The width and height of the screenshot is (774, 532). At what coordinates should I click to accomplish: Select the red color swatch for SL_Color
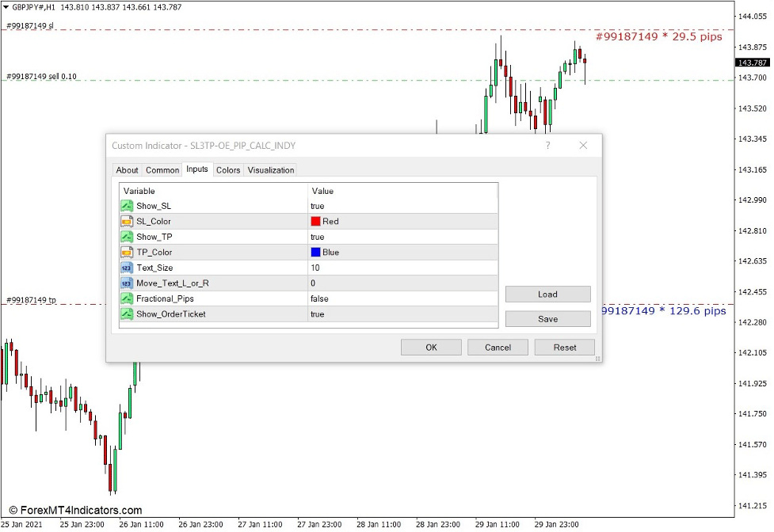pyautogui.click(x=315, y=221)
